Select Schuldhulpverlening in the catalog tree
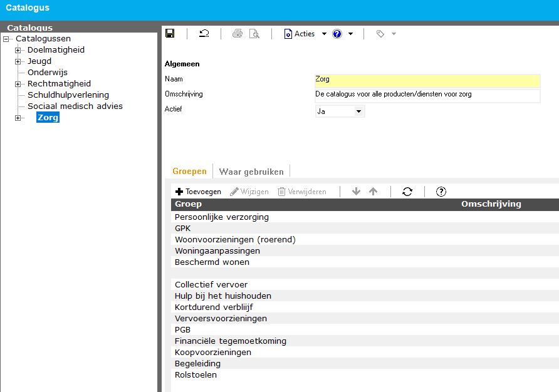The width and height of the screenshot is (559, 392). click(68, 95)
